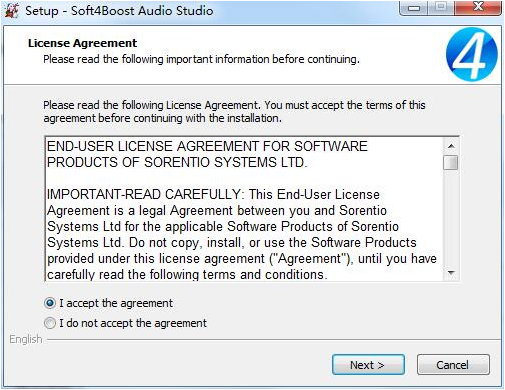Select 'I do not accept the agreement' radio button
505x390 pixels.
click(50, 323)
